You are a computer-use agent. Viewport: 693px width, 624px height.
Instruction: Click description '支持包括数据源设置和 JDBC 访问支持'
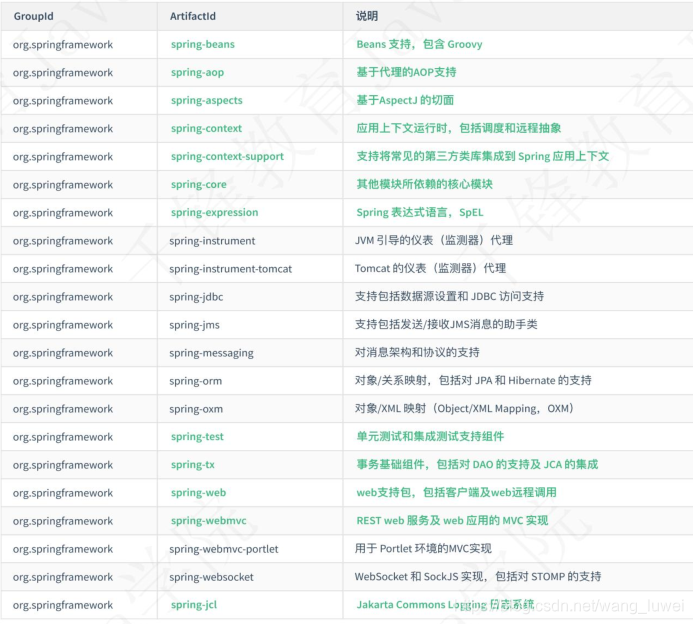[449, 297]
